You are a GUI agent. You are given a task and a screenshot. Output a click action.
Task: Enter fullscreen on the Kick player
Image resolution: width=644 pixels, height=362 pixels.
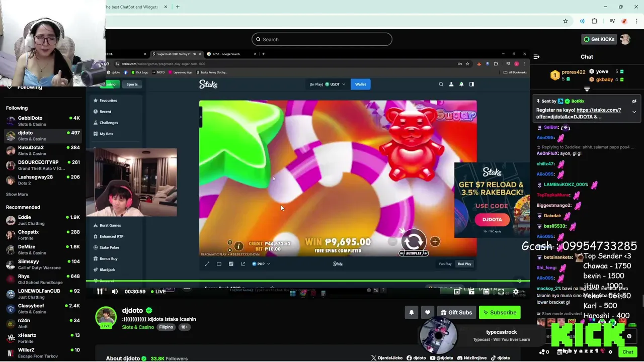point(501,292)
